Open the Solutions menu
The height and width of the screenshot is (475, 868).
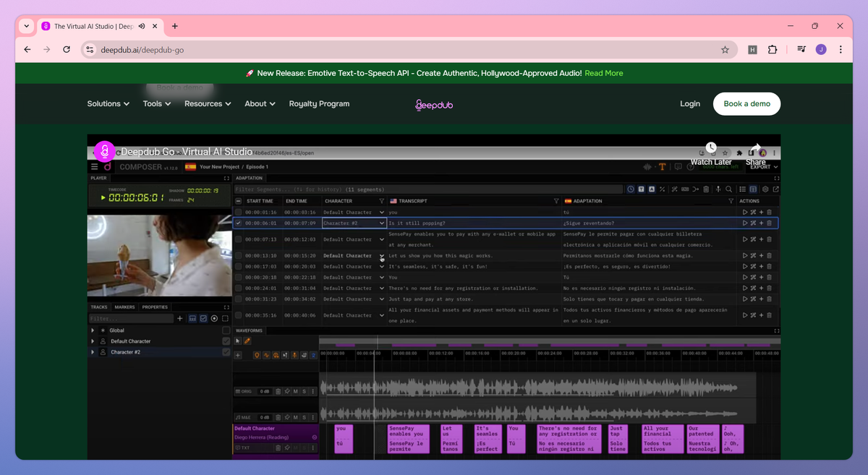pyautogui.click(x=109, y=104)
